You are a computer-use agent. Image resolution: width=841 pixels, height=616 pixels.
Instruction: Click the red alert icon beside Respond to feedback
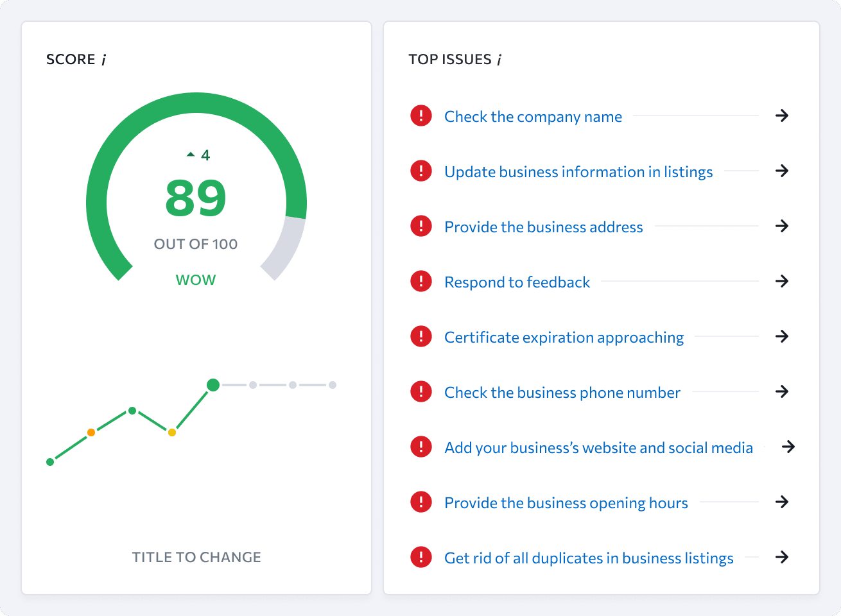tap(421, 282)
